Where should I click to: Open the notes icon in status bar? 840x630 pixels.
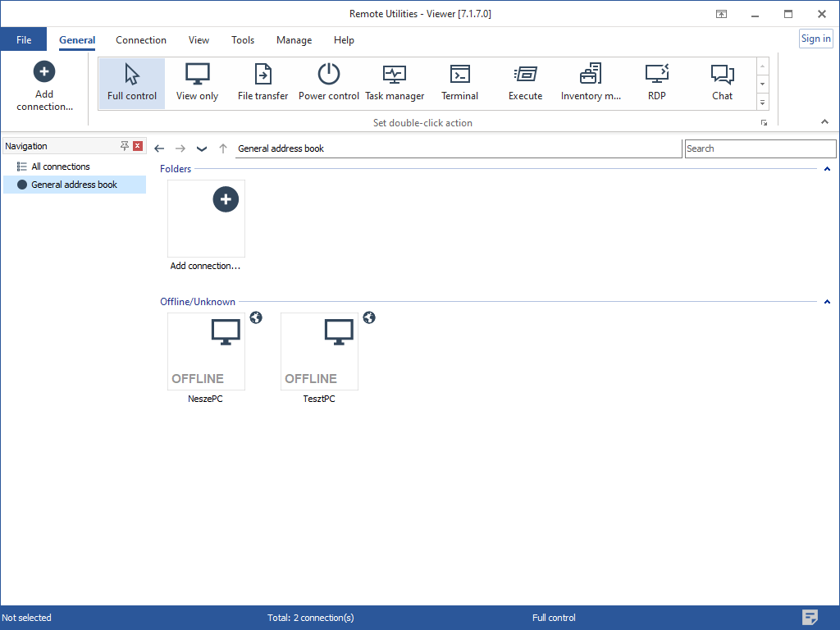(810, 617)
